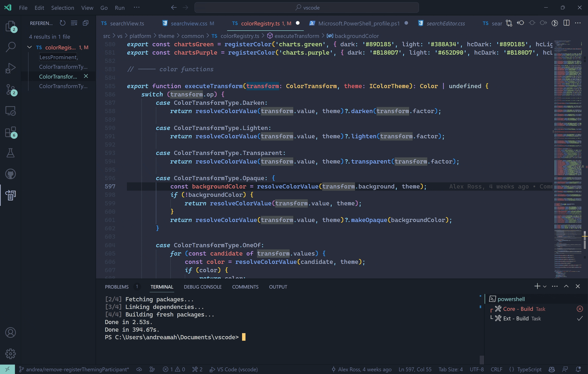This screenshot has width=588, height=374.
Task: Change Tab Size: 4 indentation
Action: [x=450, y=369]
